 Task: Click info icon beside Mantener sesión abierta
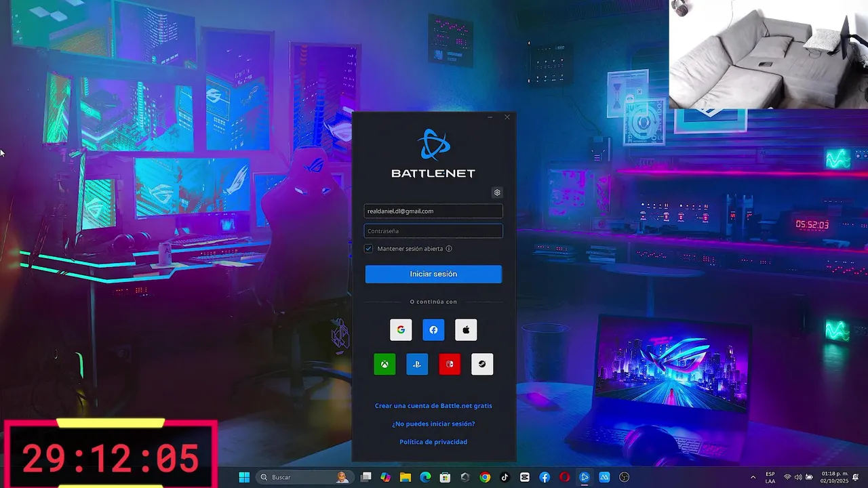[x=449, y=249]
